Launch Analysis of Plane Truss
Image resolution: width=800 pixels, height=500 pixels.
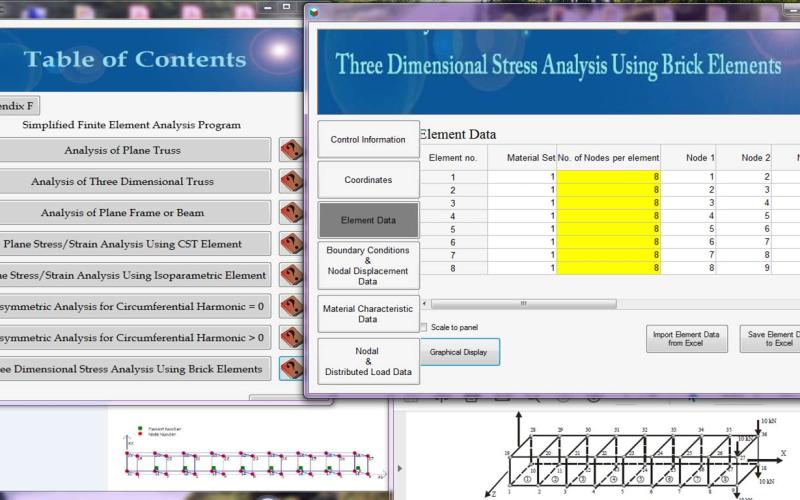pyautogui.click(x=135, y=150)
